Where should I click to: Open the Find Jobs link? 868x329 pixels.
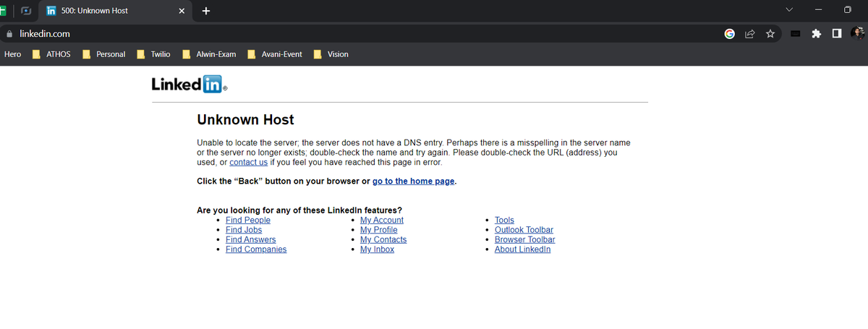point(244,230)
